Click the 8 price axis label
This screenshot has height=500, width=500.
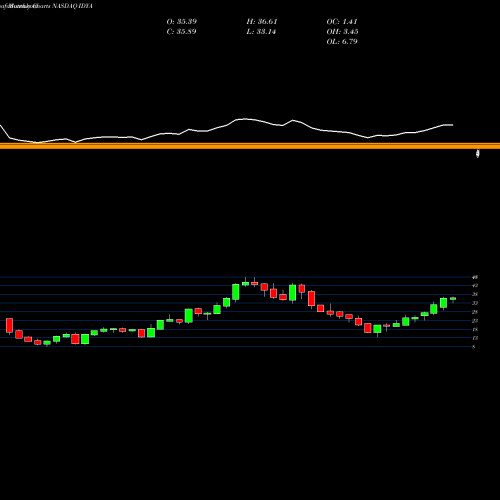(474, 347)
